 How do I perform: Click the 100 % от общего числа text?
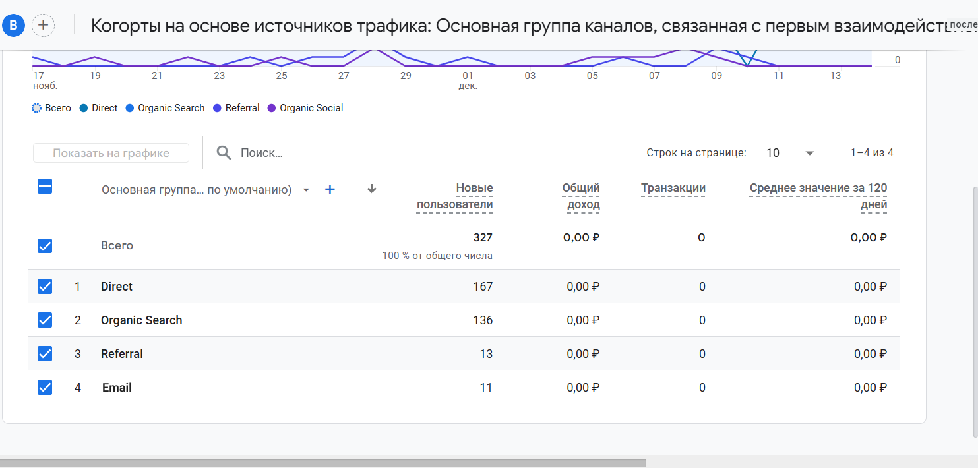click(x=437, y=256)
